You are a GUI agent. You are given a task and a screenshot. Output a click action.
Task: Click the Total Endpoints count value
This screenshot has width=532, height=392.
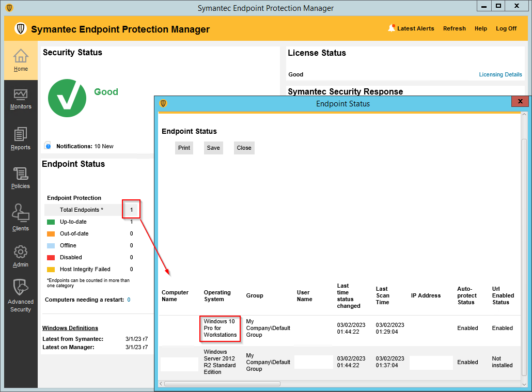pos(131,210)
